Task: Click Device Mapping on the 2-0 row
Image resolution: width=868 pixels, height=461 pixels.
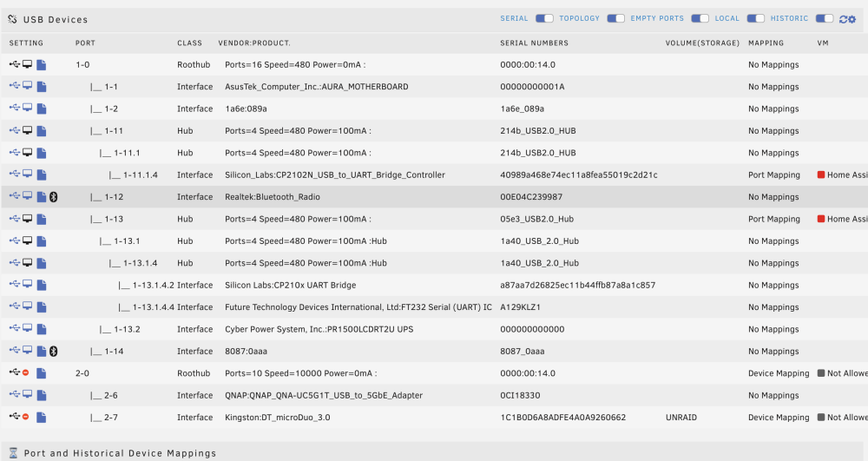Action: [x=779, y=373]
